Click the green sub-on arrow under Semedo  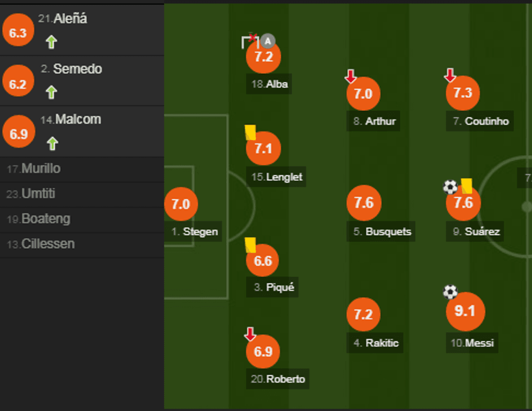point(52,92)
